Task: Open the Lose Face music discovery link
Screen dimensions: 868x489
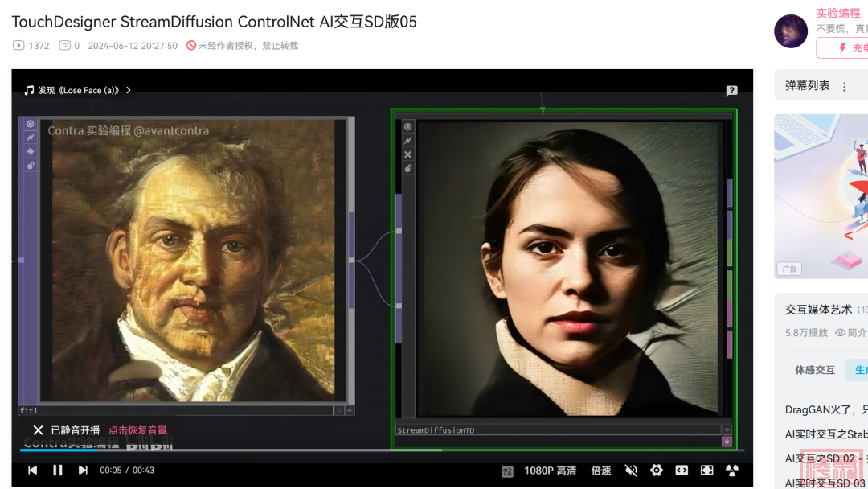Action: pyautogui.click(x=78, y=91)
